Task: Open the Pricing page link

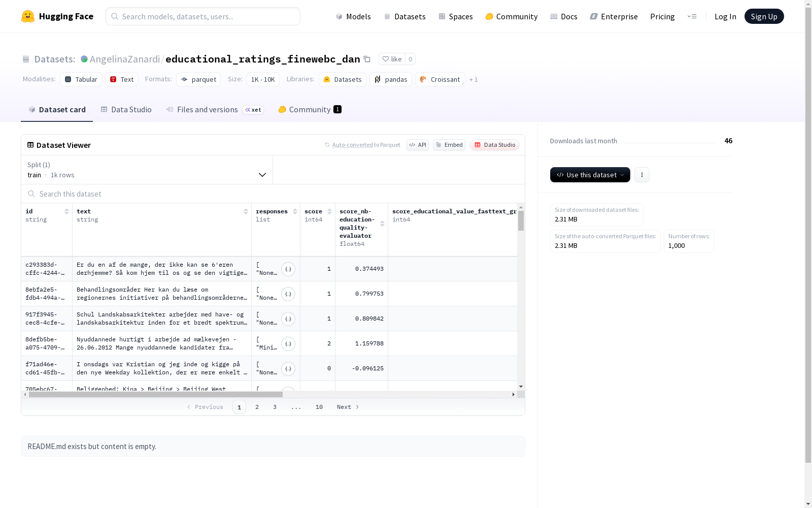Action: tap(662, 16)
